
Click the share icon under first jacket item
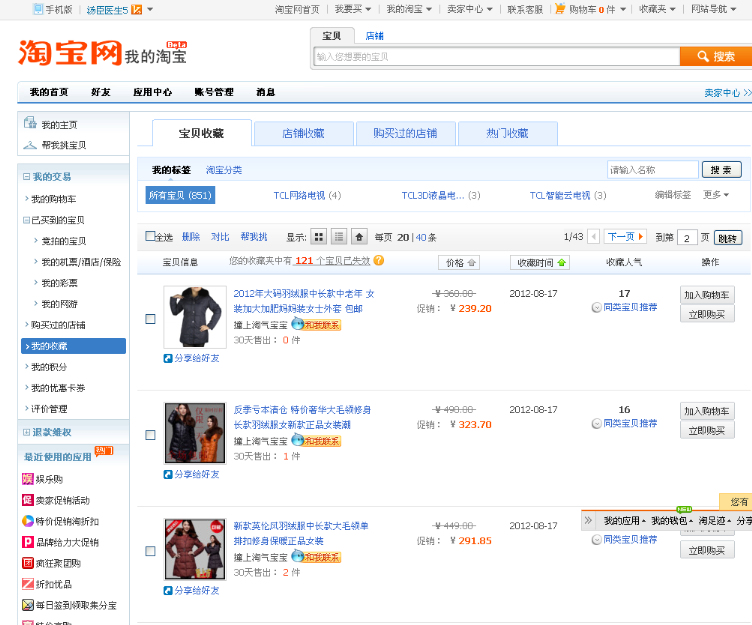pyautogui.click(x=168, y=358)
